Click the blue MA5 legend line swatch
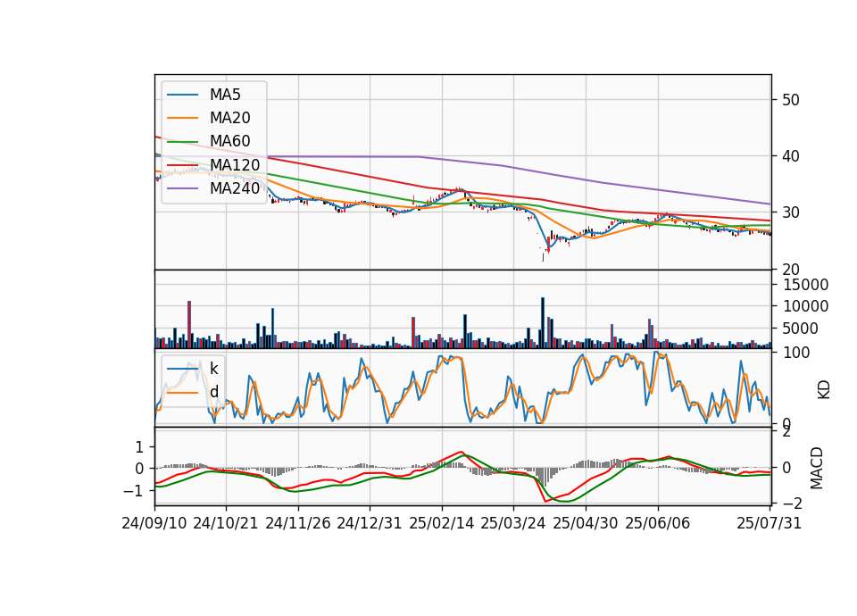 click(x=182, y=95)
